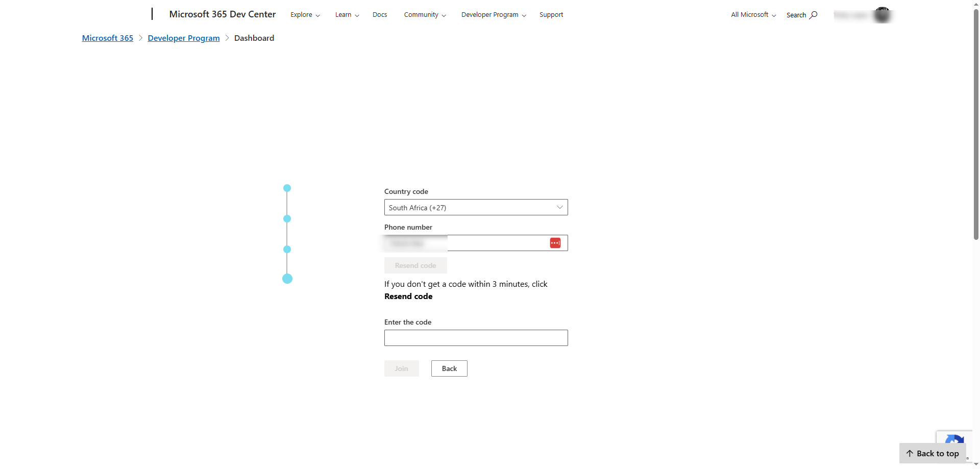Expand the All Microsoft menu

click(x=753, y=15)
